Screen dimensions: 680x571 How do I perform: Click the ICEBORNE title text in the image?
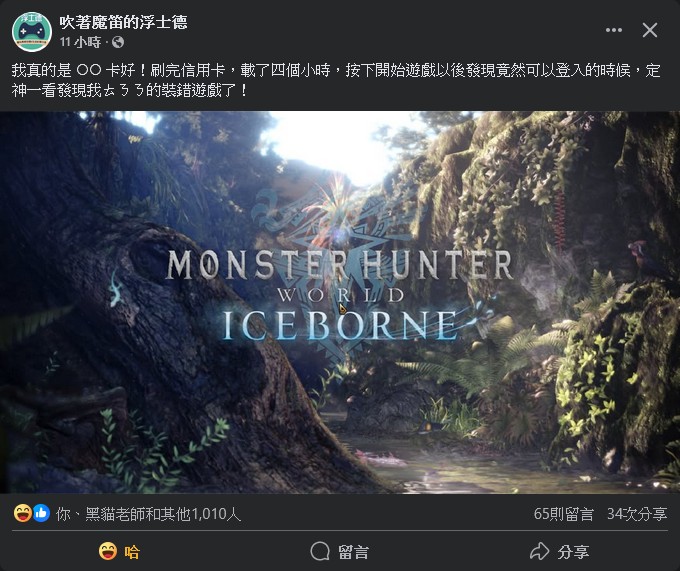click(340, 325)
